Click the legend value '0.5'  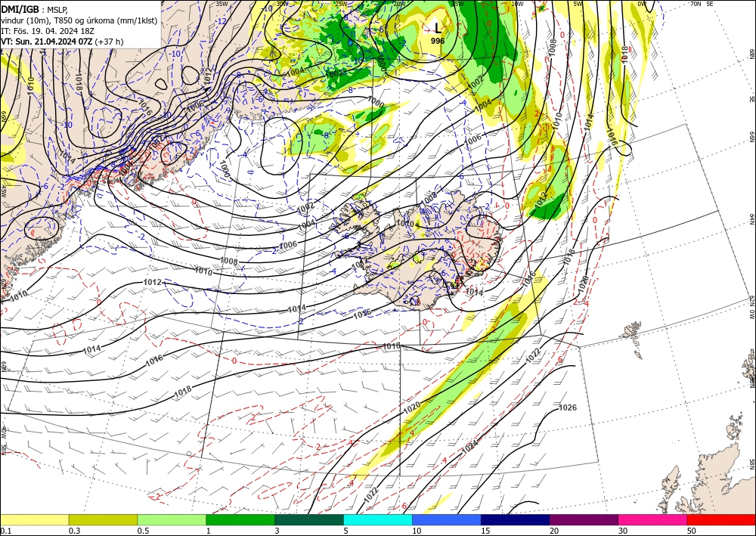click(x=143, y=531)
